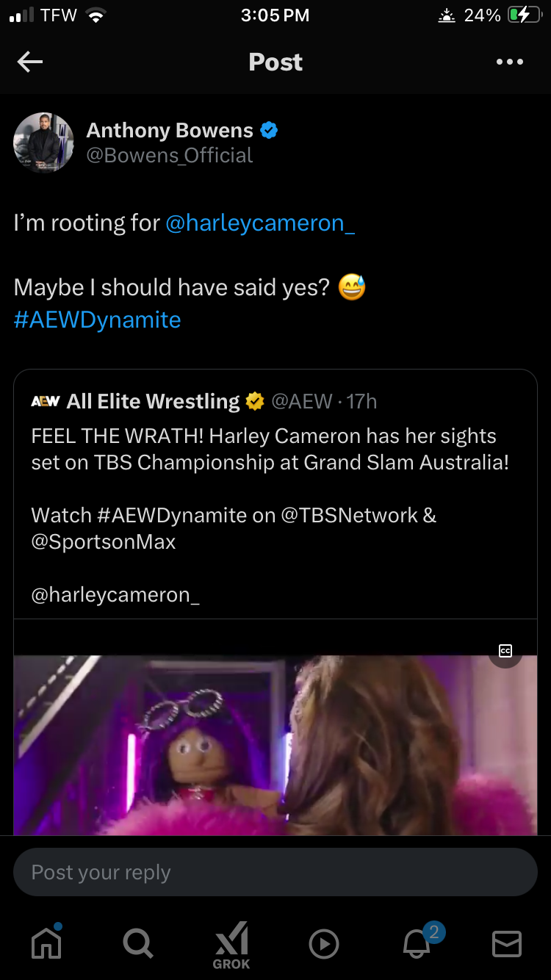Toggle closed captions on the video
The image size is (551, 980).
pos(505,651)
